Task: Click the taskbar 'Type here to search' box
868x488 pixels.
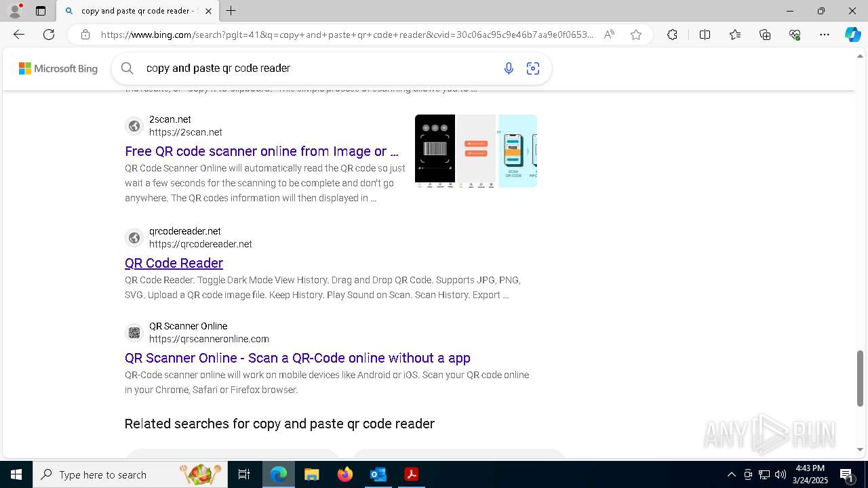Action: coord(131,474)
